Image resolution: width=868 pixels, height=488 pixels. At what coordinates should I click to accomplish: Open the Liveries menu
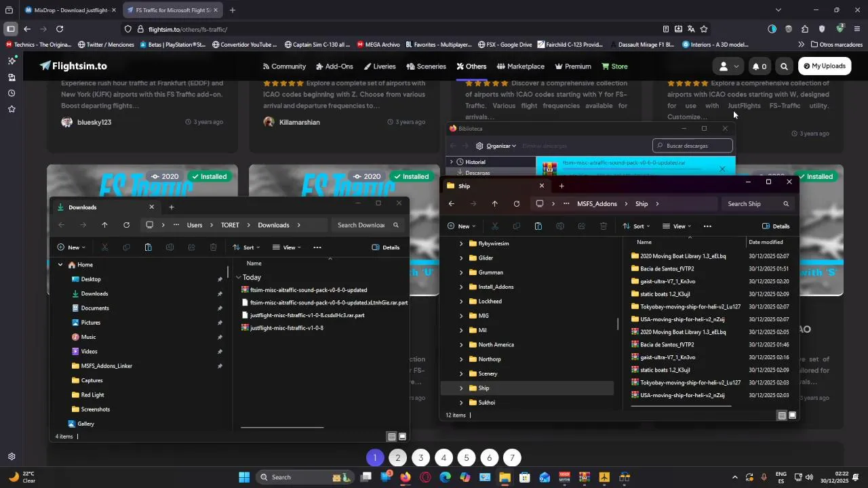pos(380,66)
